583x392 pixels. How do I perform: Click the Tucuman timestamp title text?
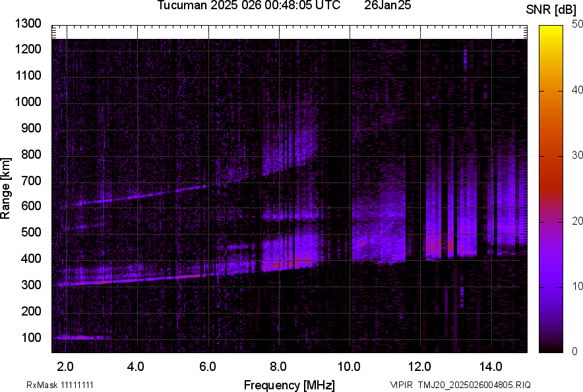(x=249, y=6)
